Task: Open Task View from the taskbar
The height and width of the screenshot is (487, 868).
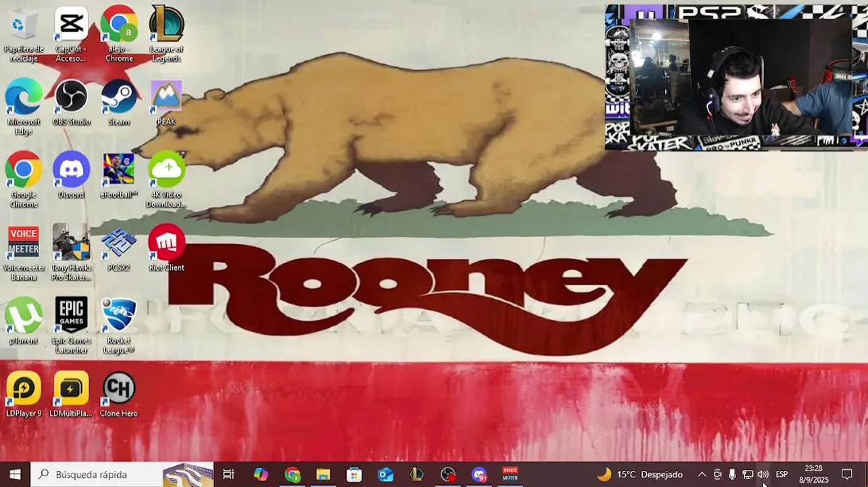Action: (x=228, y=474)
